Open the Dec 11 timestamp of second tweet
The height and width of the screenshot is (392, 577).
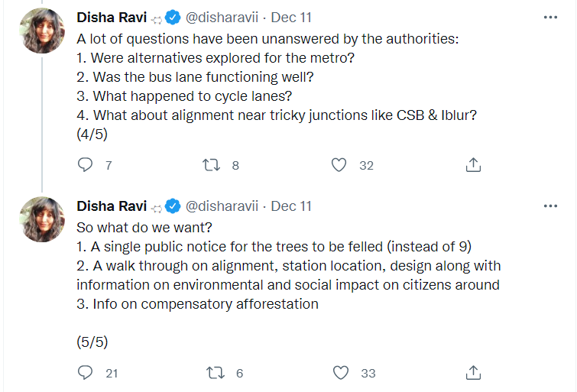click(x=291, y=206)
